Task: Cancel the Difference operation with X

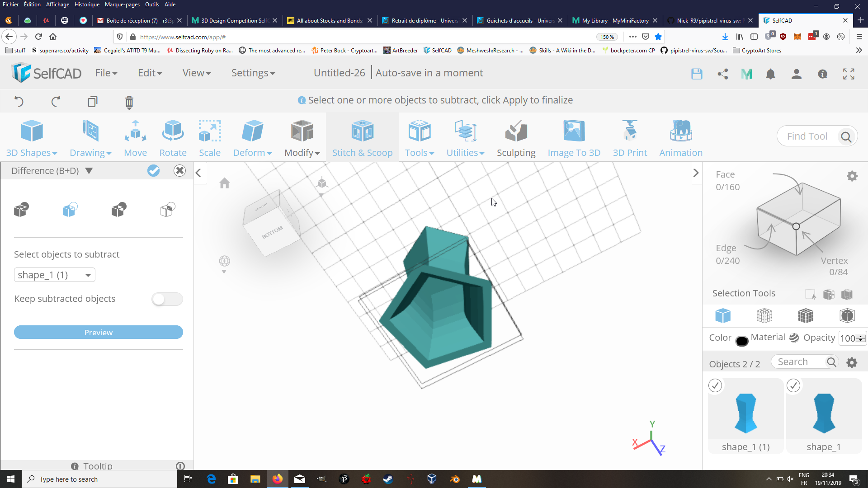Action: [x=179, y=170]
